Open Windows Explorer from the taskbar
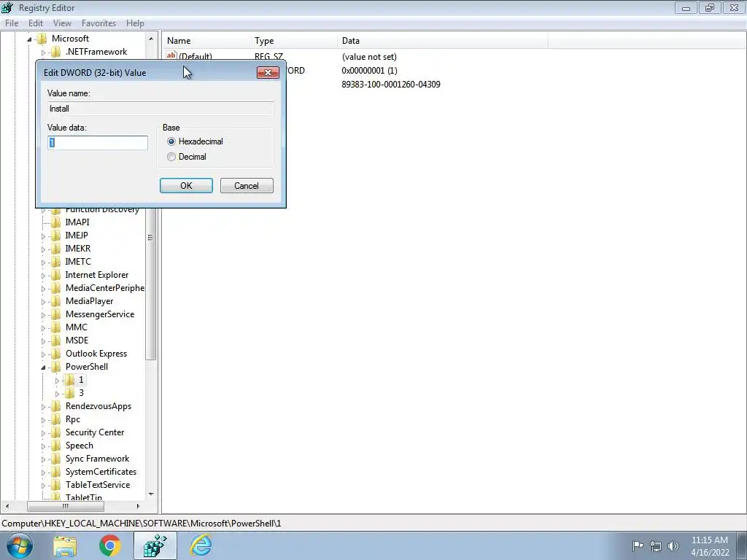 pyautogui.click(x=65, y=545)
